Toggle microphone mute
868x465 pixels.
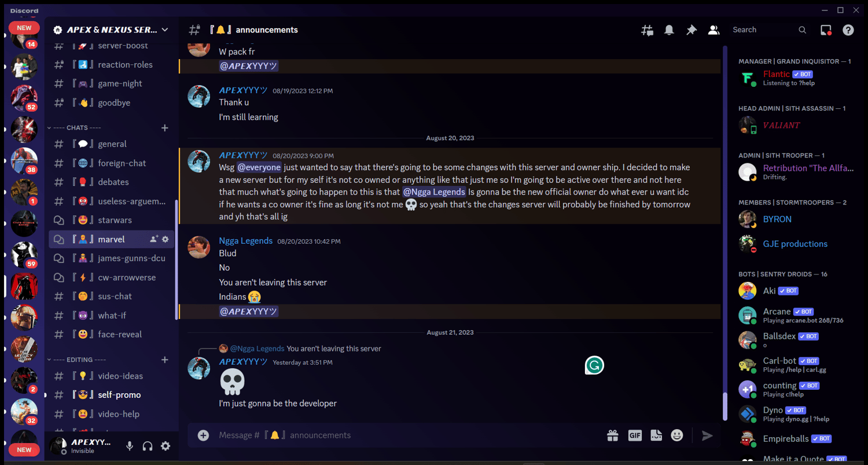click(x=130, y=446)
